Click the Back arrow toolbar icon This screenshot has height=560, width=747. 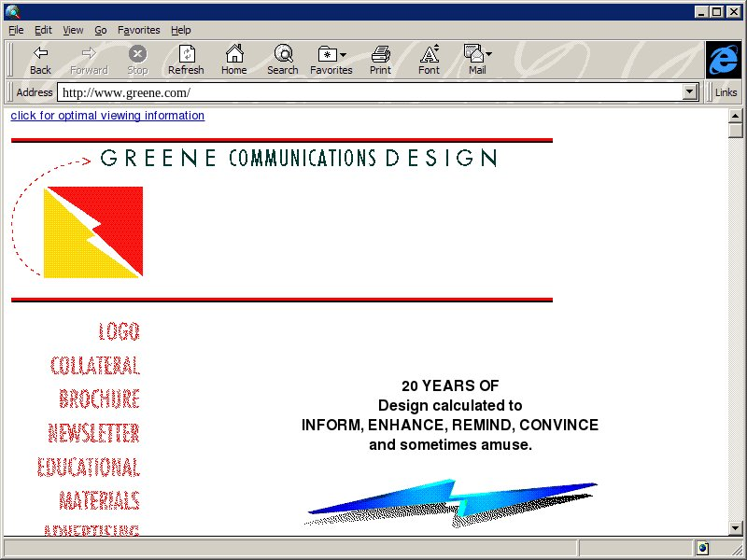(x=40, y=54)
